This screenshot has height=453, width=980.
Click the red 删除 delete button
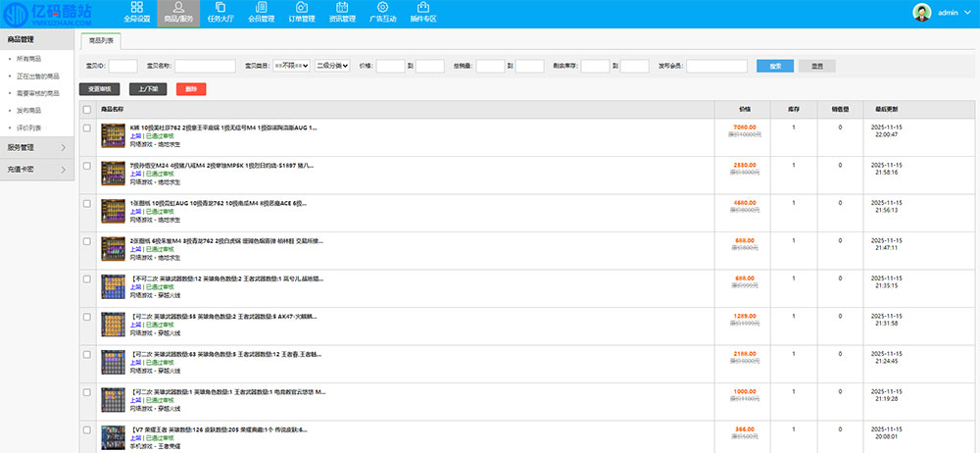(191, 88)
